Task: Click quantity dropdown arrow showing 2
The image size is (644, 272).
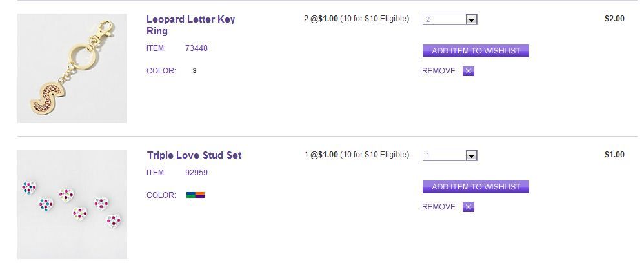Action: pyautogui.click(x=471, y=20)
